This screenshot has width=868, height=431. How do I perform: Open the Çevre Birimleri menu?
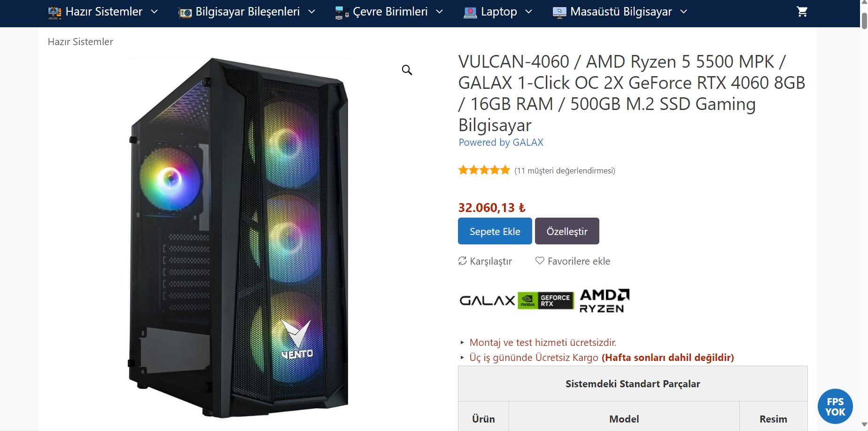(x=390, y=12)
